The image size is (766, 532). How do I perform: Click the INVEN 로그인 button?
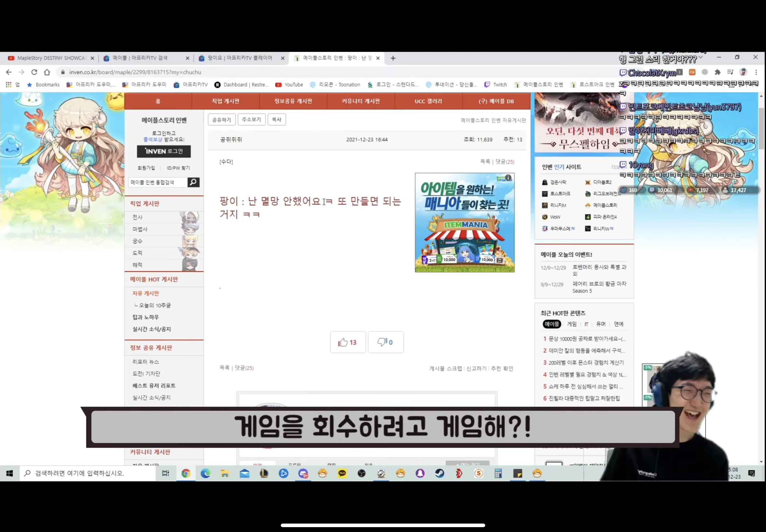pos(164,151)
